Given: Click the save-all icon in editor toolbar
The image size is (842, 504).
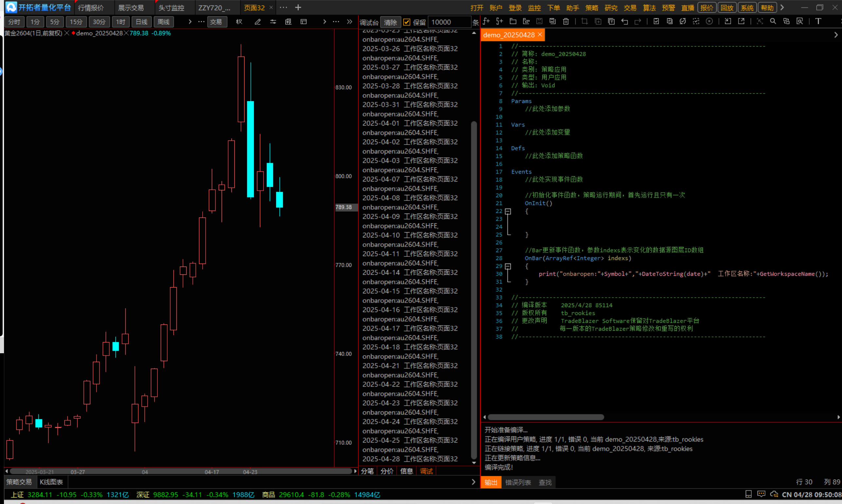Looking at the screenshot, I should 553,21.
